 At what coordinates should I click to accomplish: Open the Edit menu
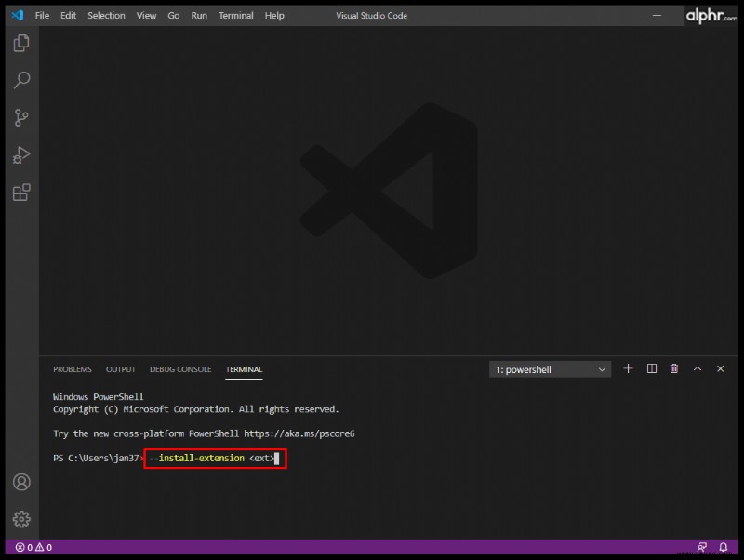68,16
